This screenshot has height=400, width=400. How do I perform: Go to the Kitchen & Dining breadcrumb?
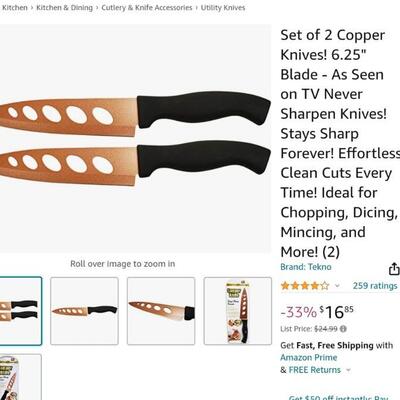[64, 8]
